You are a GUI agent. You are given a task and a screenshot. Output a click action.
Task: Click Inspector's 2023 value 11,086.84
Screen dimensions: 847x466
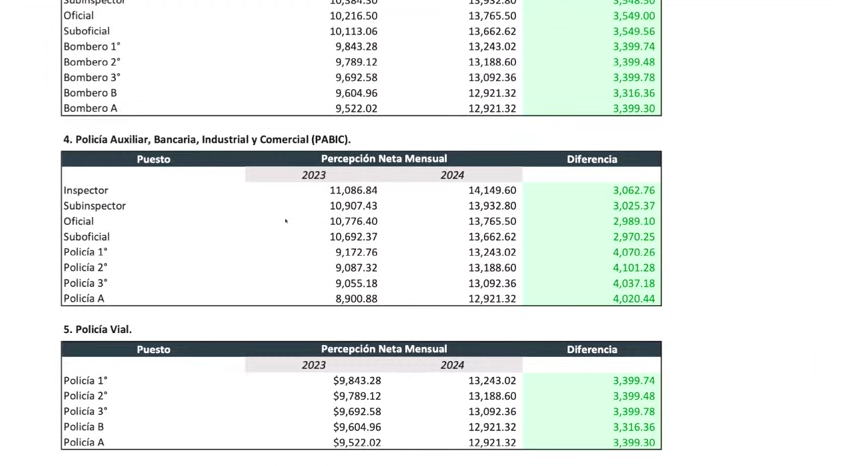coord(353,190)
